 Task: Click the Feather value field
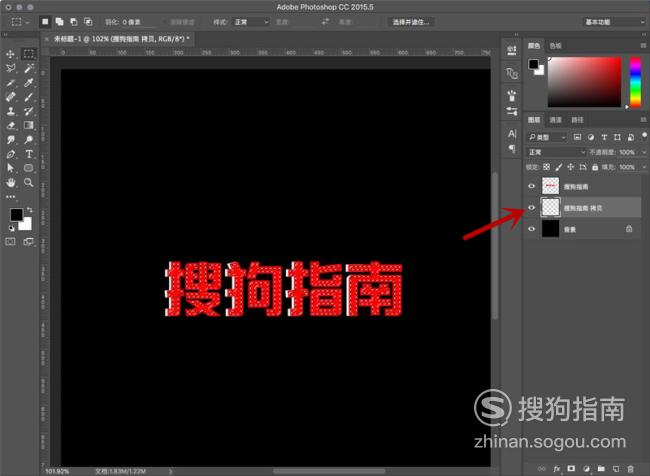(138, 22)
